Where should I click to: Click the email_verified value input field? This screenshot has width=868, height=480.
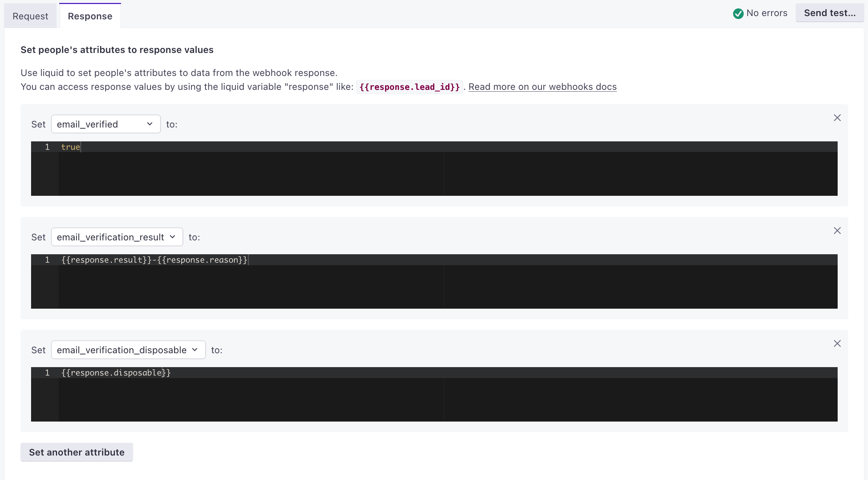tap(434, 168)
